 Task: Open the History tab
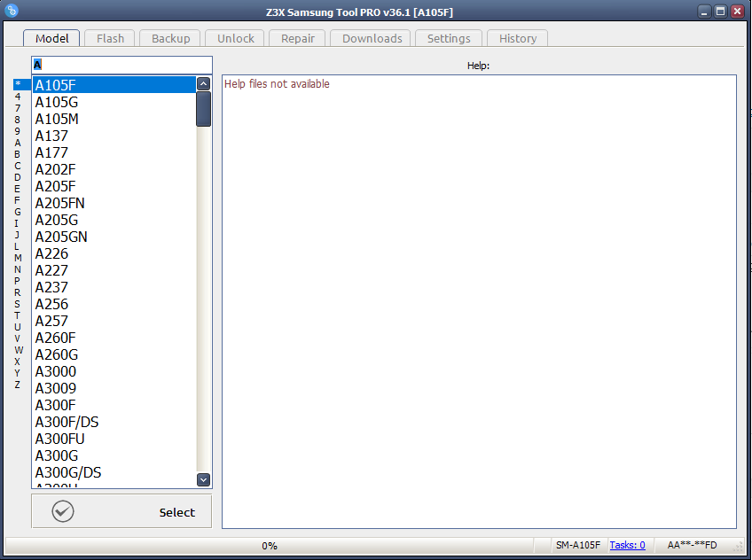pyautogui.click(x=518, y=38)
